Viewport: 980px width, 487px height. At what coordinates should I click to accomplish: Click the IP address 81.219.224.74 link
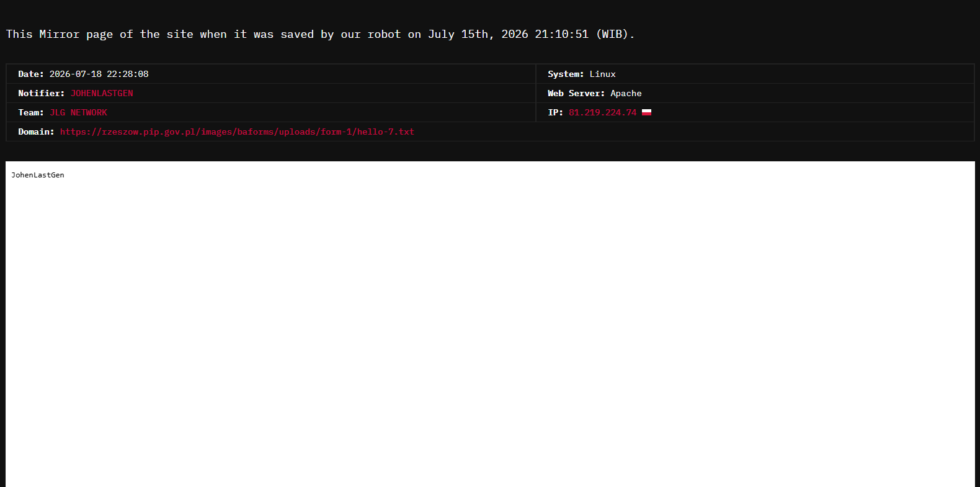coord(602,112)
